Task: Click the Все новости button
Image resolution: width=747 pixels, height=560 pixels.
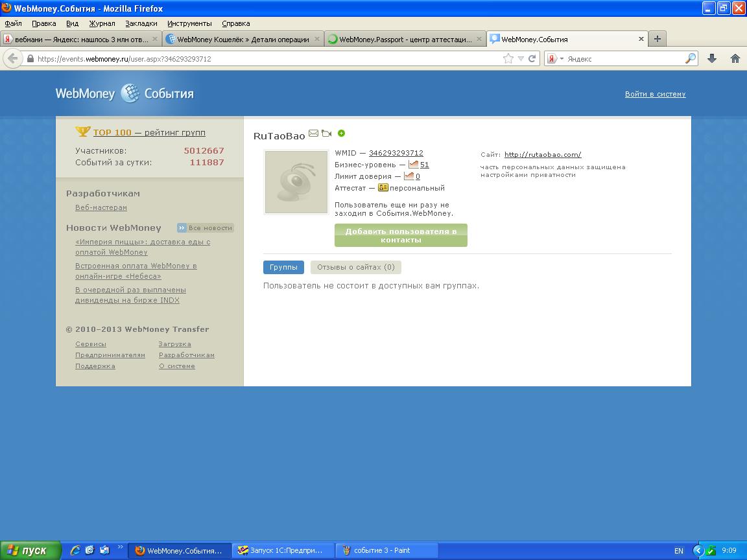Action: [206, 227]
